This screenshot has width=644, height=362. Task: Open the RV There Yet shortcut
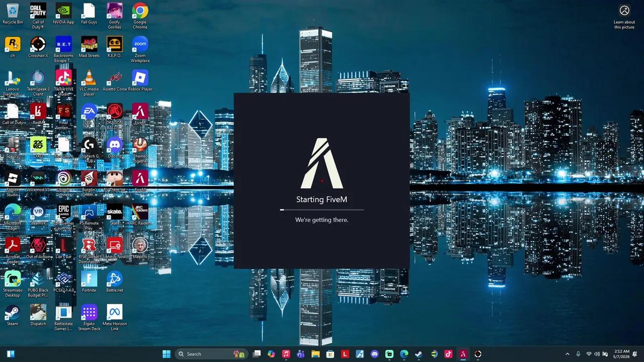click(114, 182)
